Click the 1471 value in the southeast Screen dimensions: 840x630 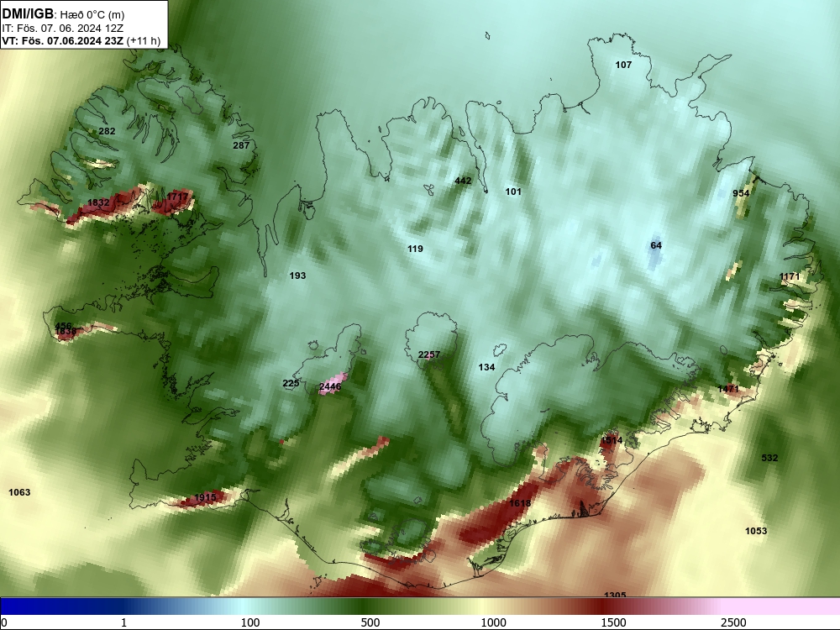pos(728,388)
